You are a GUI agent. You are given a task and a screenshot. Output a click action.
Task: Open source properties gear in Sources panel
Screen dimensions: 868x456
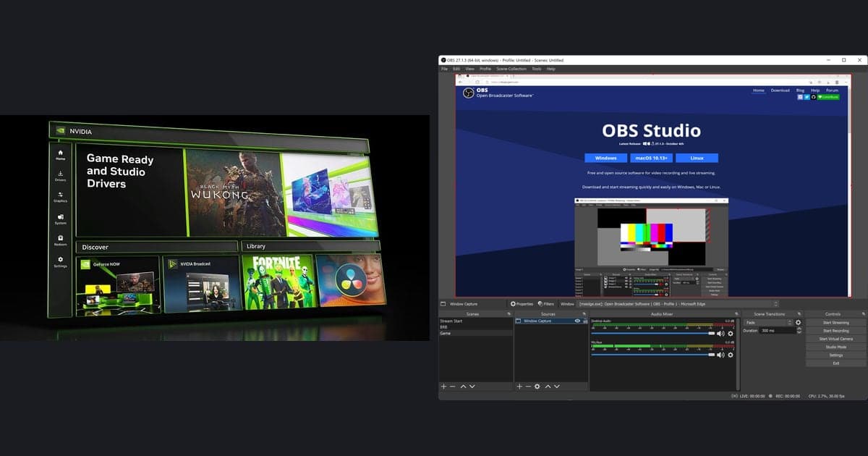pos(537,387)
